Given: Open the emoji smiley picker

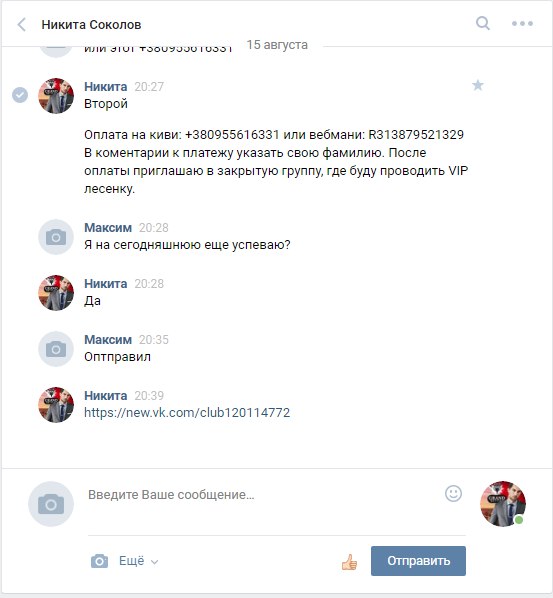Looking at the screenshot, I should pyautogui.click(x=453, y=494).
